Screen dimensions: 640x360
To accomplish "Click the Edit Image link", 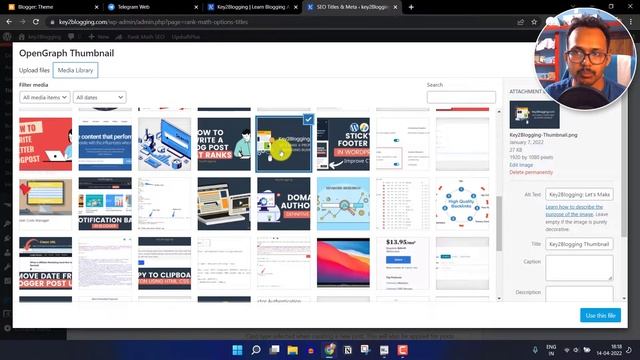I will click(521, 165).
